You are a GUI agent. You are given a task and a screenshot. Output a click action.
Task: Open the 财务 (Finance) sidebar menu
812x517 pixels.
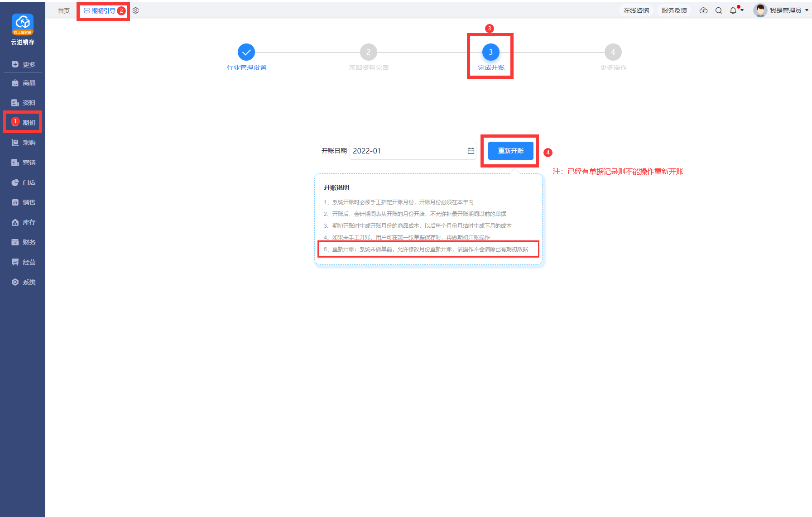click(x=24, y=242)
